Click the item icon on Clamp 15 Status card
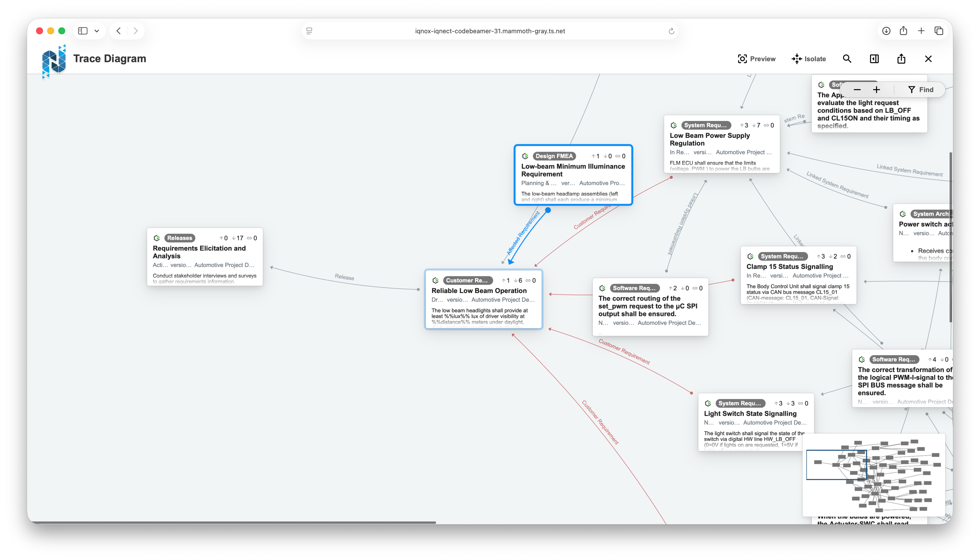Viewport: 980px width, 560px height. 750,257
